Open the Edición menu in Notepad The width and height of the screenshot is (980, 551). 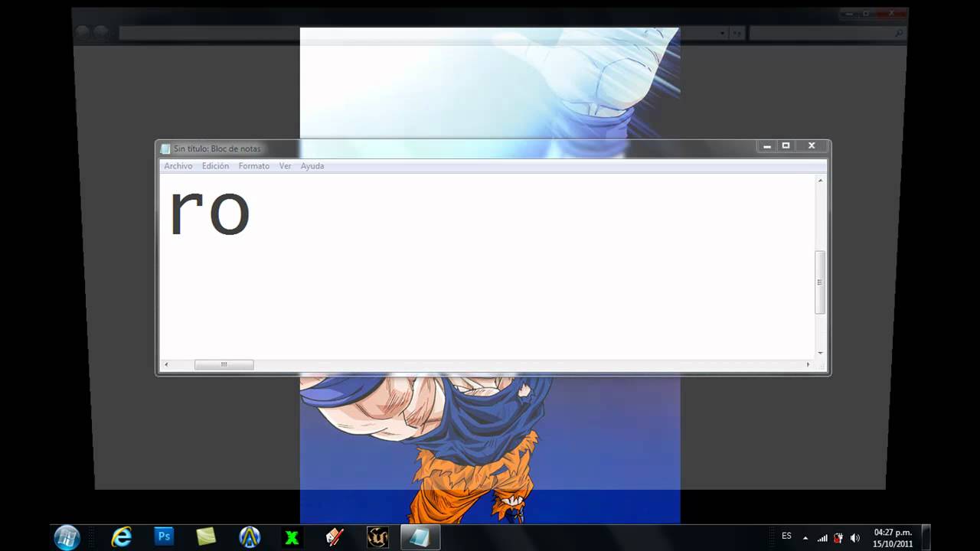pyautogui.click(x=215, y=166)
